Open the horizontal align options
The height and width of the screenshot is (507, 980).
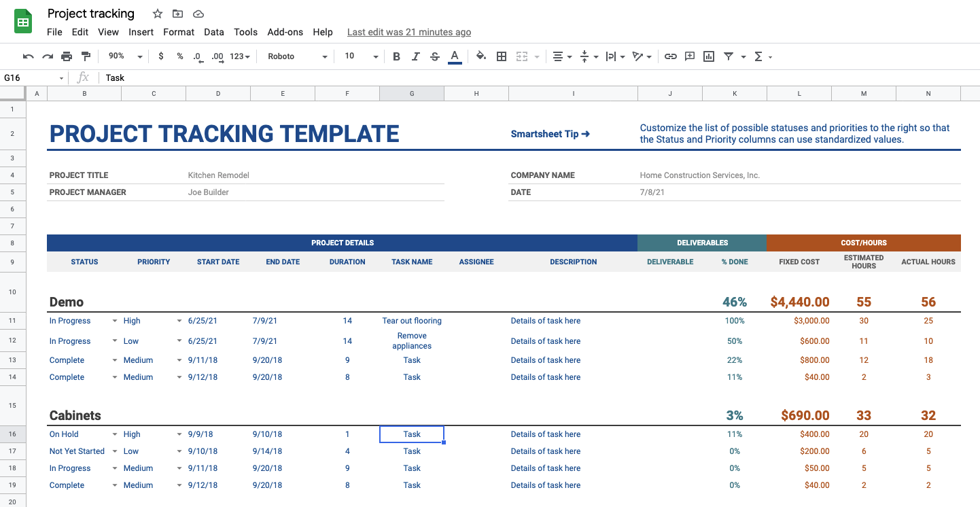[562, 56]
